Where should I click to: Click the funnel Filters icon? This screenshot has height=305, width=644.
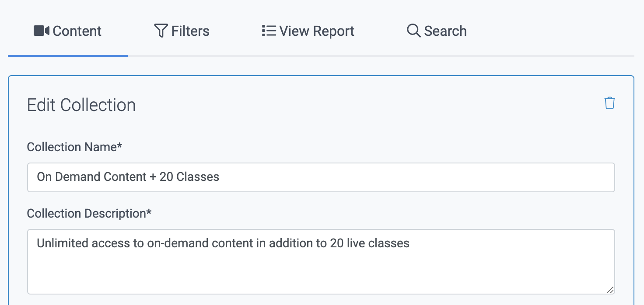click(160, 31)
